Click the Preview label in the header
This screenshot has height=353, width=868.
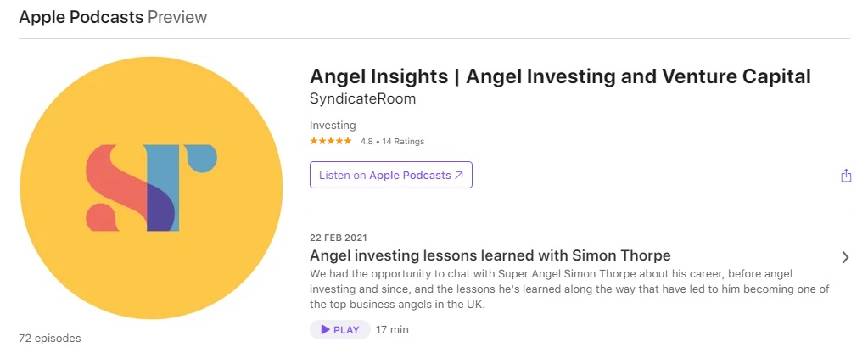[x=177, y=17]
